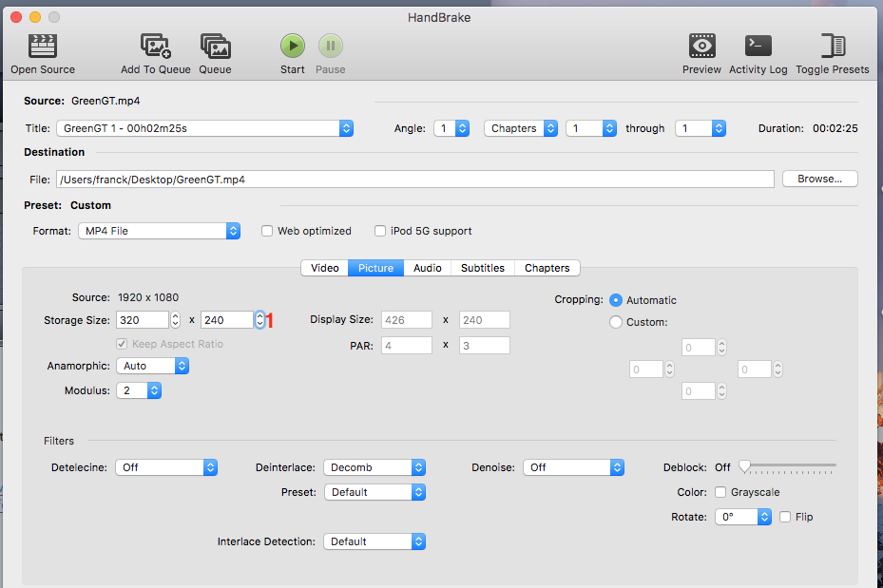Select the Picture tab
Screen dimensions: 883x588
(375, 269)
